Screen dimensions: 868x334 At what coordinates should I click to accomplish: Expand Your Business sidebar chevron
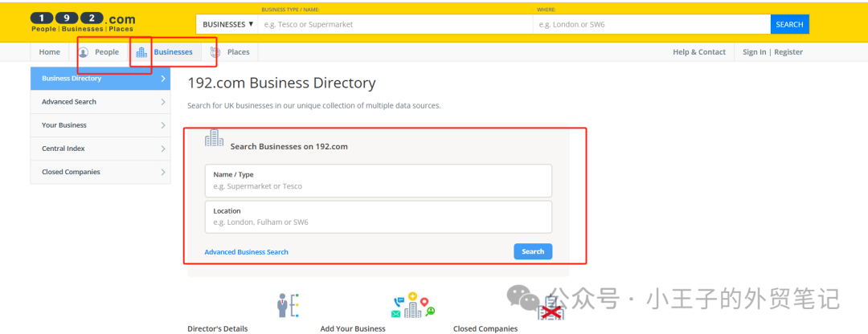[x=162, y=125]
